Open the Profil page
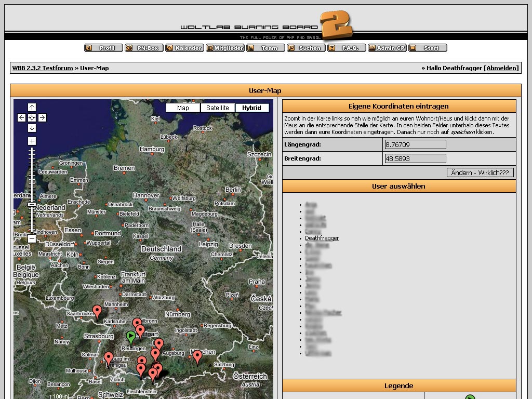This screenshot has height=399, width=532. pyautogui.click(x=103, y=48)
